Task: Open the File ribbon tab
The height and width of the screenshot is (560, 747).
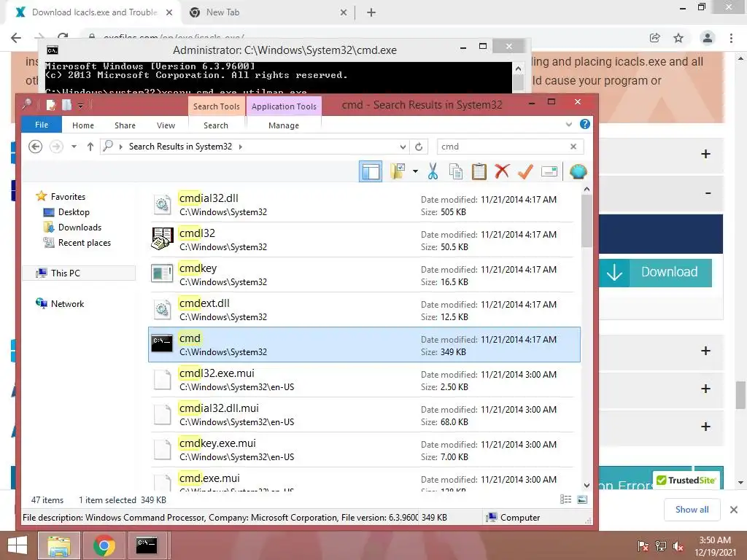Action: tap(42, 125)
